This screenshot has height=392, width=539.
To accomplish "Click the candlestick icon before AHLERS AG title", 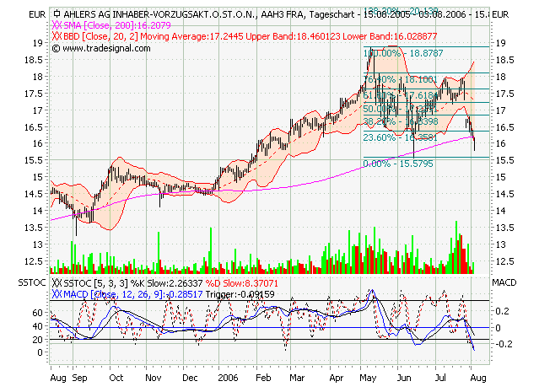I will 56,14.
